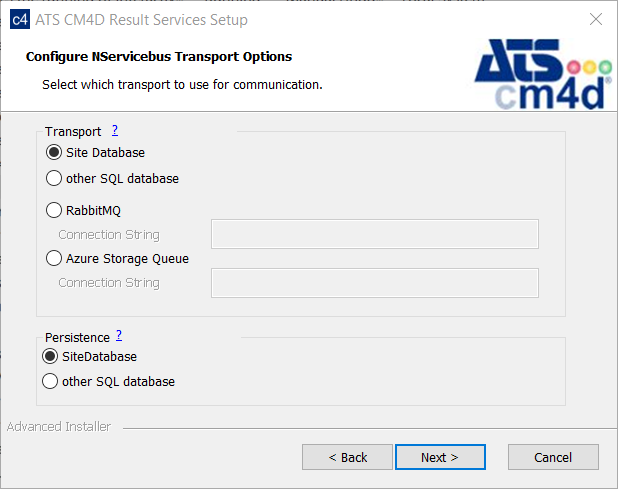
Task: Select the Site Database transport option
Action: [x=54, y=153]
